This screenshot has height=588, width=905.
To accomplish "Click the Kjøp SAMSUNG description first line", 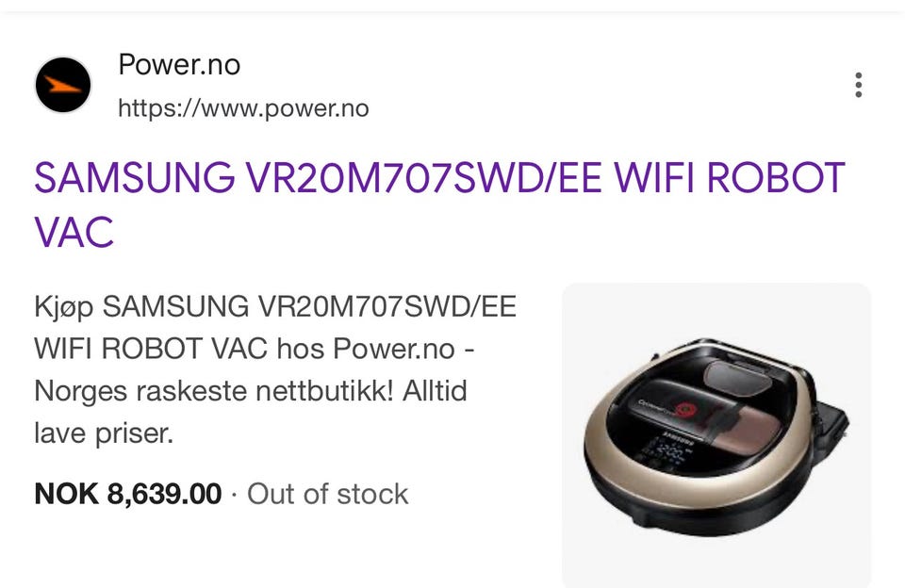I will click(x=275, y=306).
